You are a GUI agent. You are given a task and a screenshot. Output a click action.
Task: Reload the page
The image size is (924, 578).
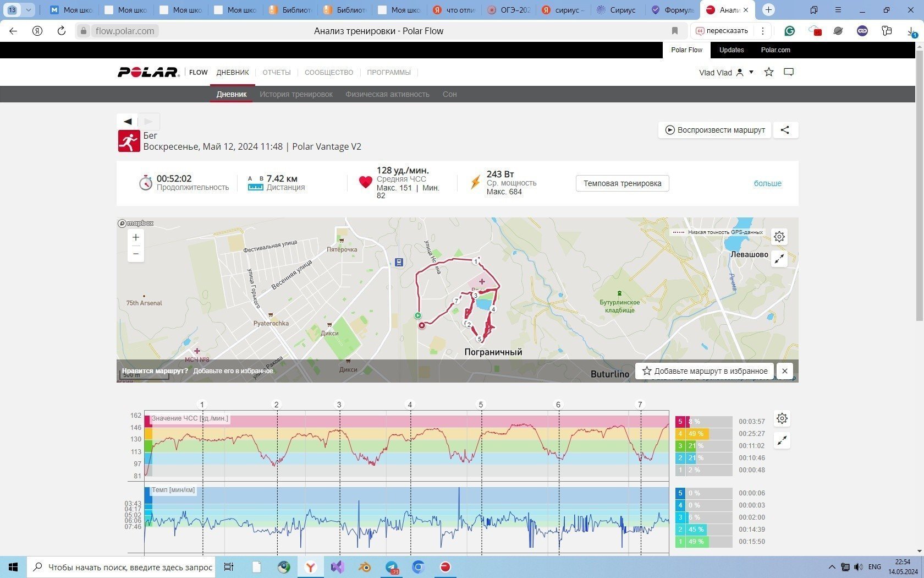[61, 31]
